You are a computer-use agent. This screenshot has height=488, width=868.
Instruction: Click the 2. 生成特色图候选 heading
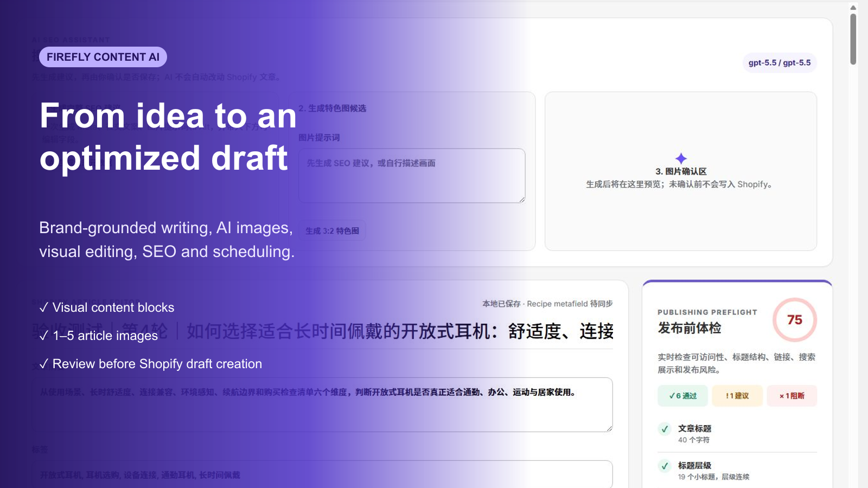tap(332, 108)
